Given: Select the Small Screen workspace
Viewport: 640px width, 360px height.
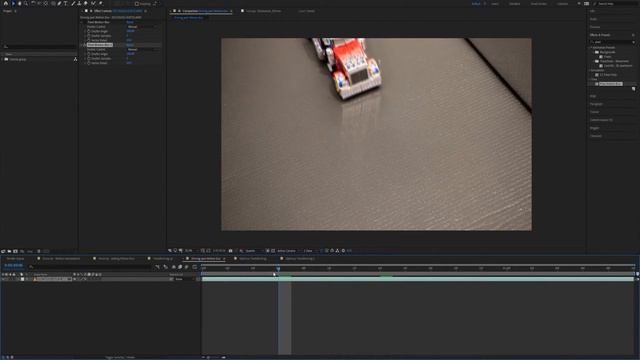Looking at the screenshot, I should click(539, 4).
